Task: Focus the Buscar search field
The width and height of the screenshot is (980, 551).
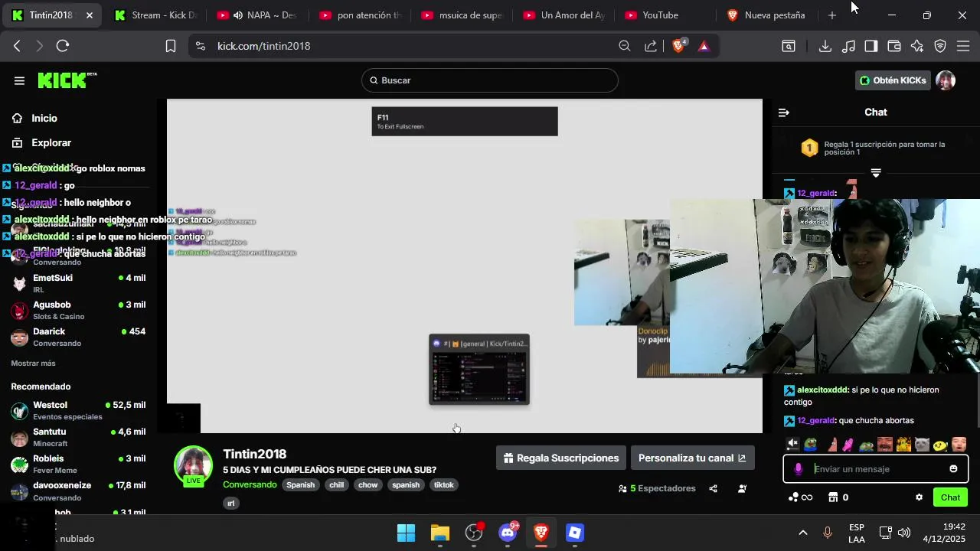Action: click(x=490, y=80)
